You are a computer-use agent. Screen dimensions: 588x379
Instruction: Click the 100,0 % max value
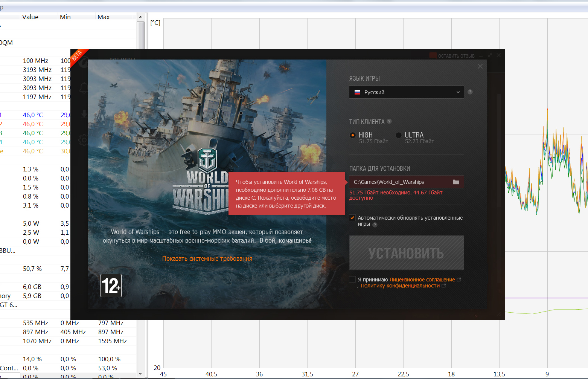pyautogui.click(x=109, y=359)
